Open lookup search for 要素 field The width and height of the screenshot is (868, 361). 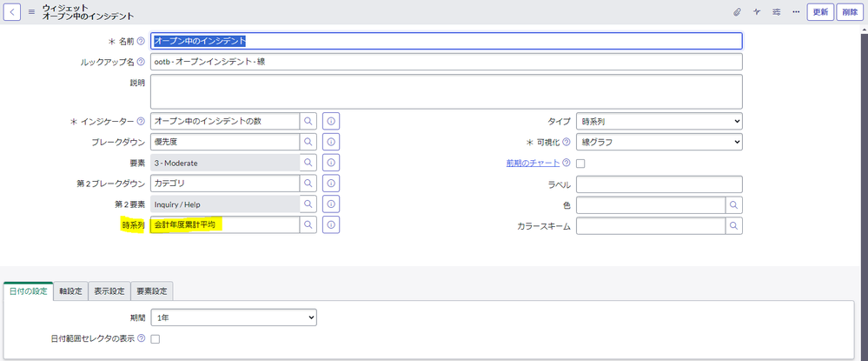(x=308, y=163)
